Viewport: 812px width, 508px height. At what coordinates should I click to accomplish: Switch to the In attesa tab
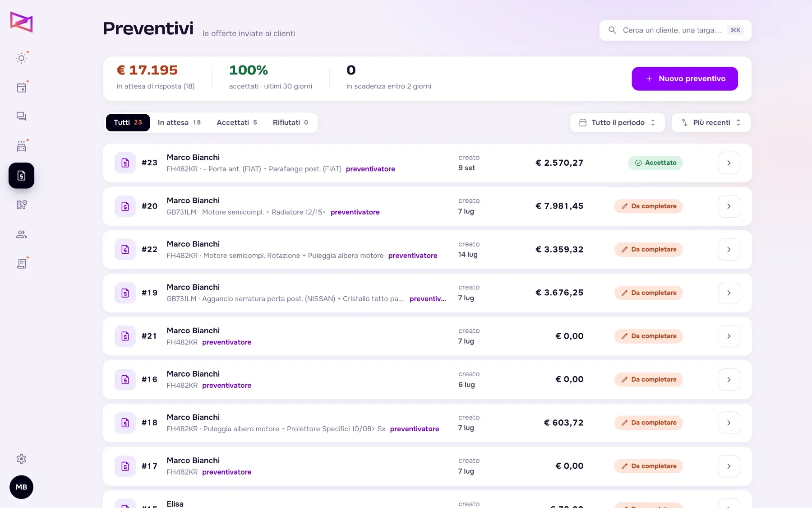179,122
